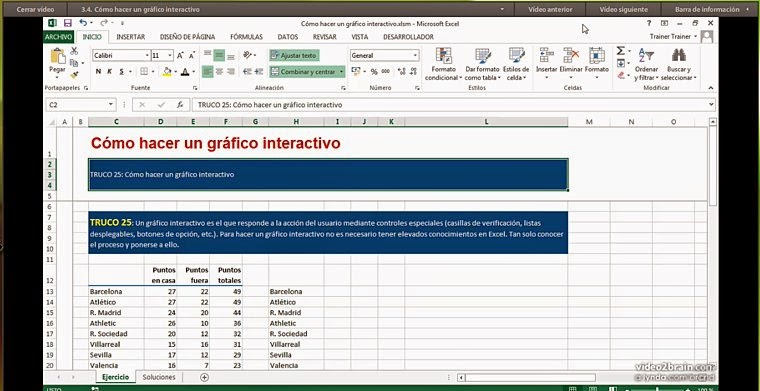Viewport: 760px width, 391px height.
Task: Click the Undo arrow in Quick Access
Action: [83, 23]
